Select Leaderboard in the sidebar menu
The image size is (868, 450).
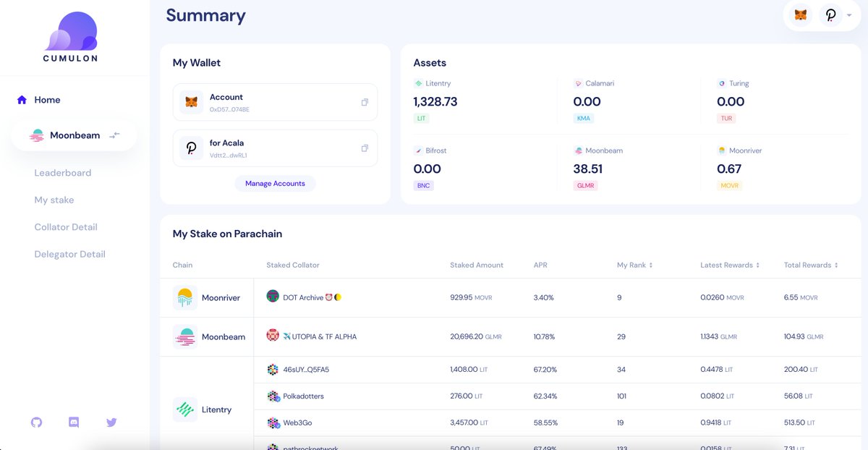[62, 172]
